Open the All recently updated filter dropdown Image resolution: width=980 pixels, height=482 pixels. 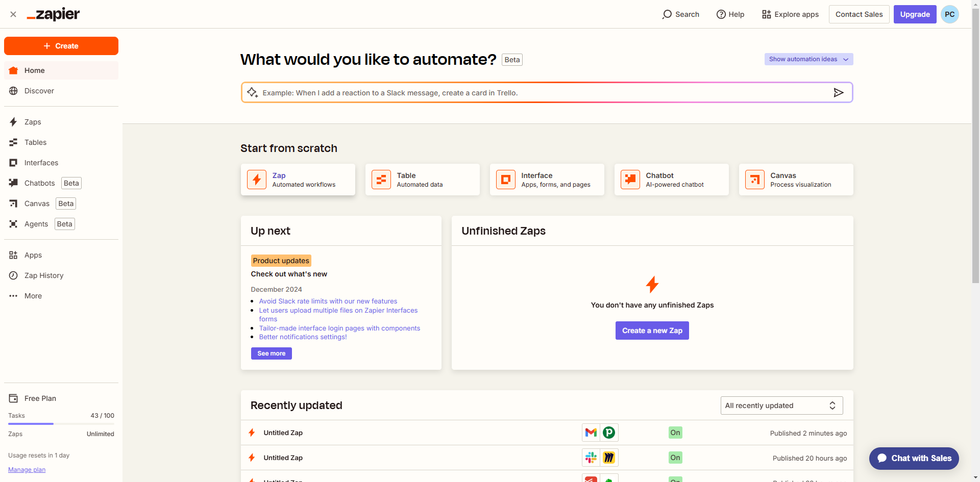781,405
